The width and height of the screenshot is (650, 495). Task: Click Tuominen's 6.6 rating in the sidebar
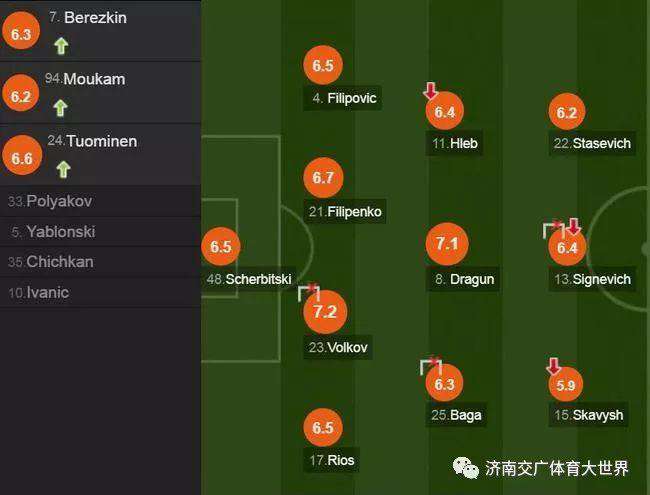point(22,158)
